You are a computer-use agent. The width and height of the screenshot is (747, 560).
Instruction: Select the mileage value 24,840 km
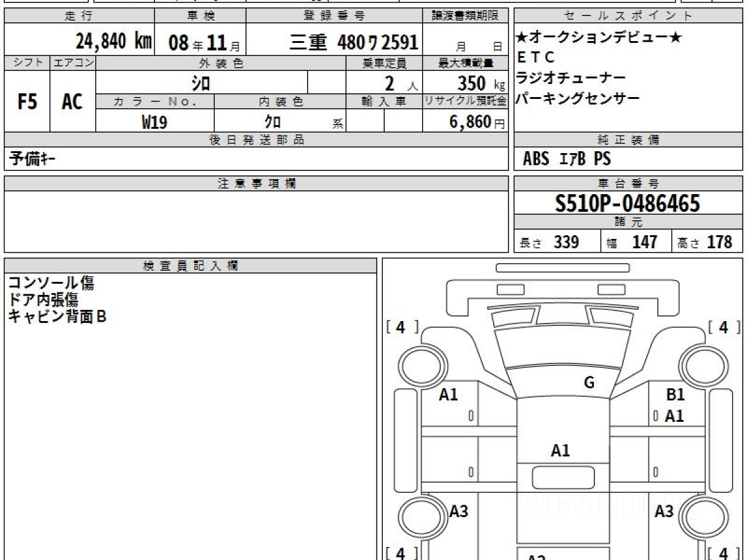click(x=114, y=42)
